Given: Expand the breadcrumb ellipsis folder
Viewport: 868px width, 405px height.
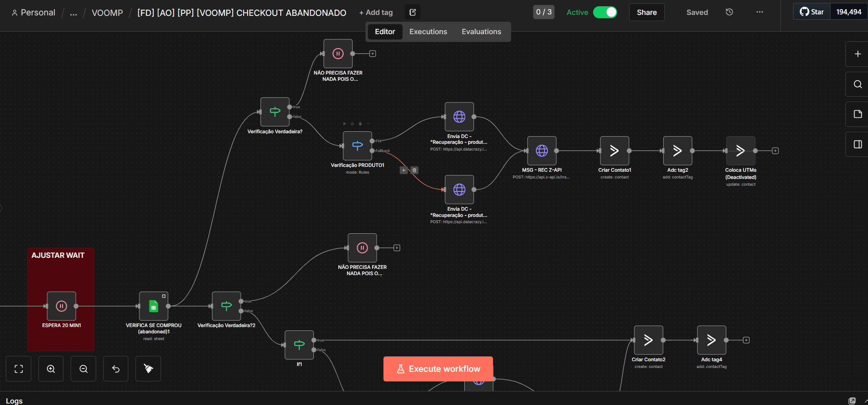Looking at the screenshot, I should (73, 13).
